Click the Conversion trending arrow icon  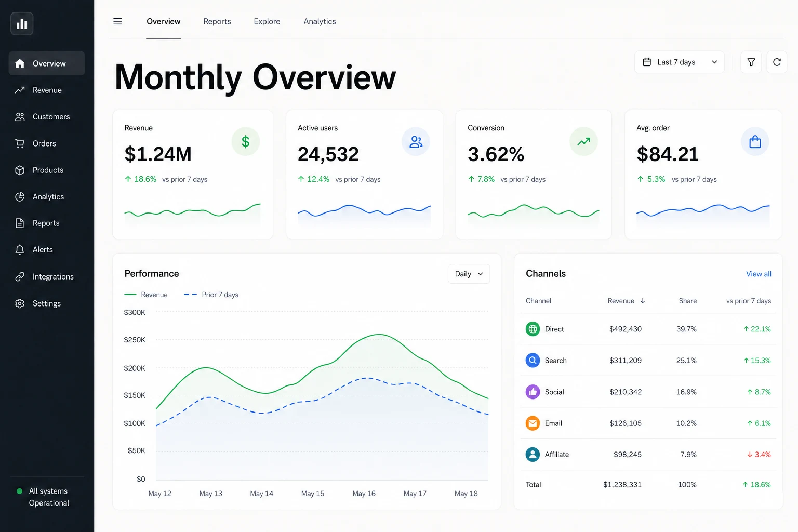pyautogui.click(x=583, y=141)
